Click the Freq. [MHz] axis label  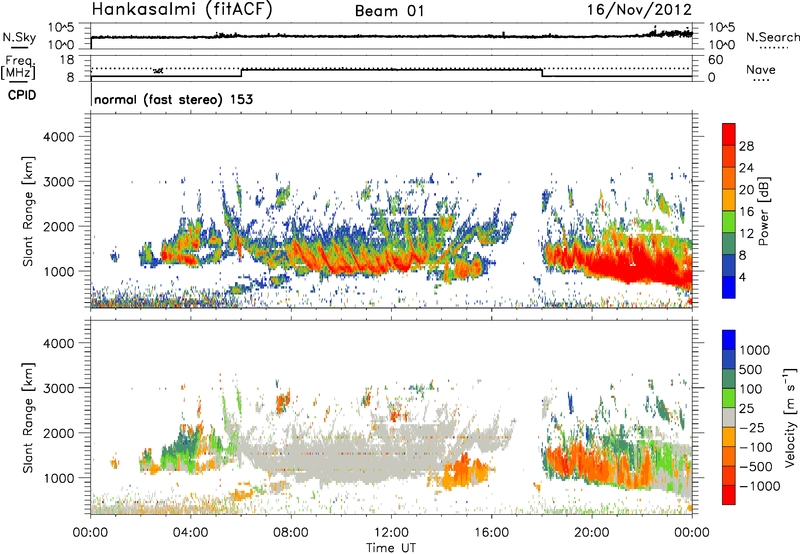pos(19,68)
